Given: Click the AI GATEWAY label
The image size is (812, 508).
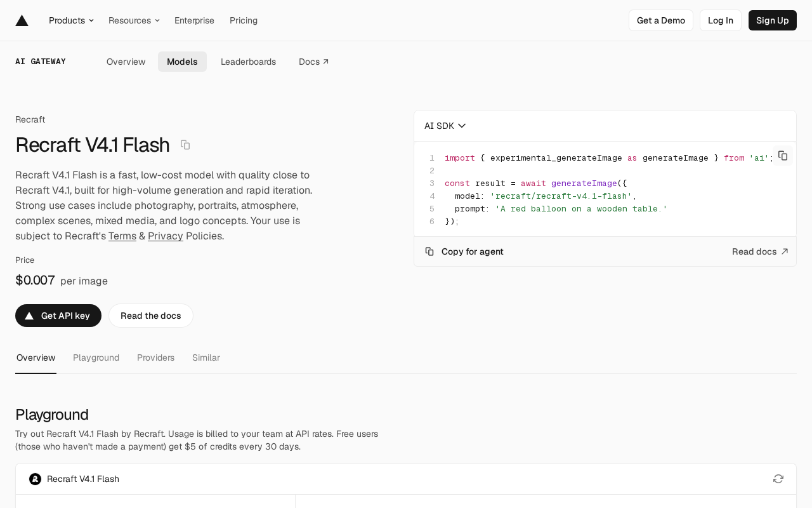Looking at the screenshot, I should point(41,62).
